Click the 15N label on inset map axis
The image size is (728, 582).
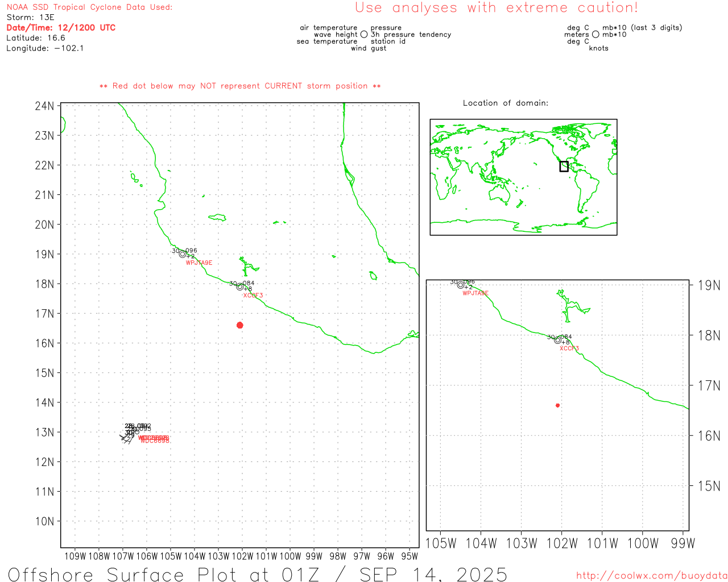pos(709,486)
